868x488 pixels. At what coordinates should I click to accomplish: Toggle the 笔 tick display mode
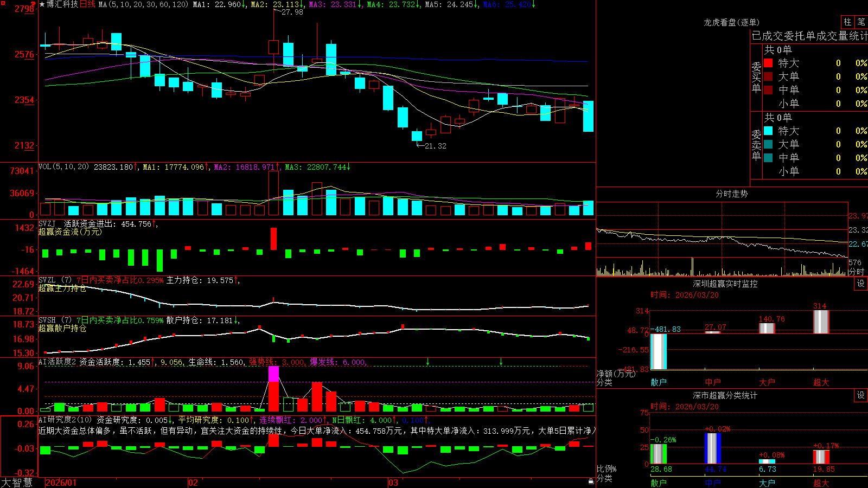861,22
